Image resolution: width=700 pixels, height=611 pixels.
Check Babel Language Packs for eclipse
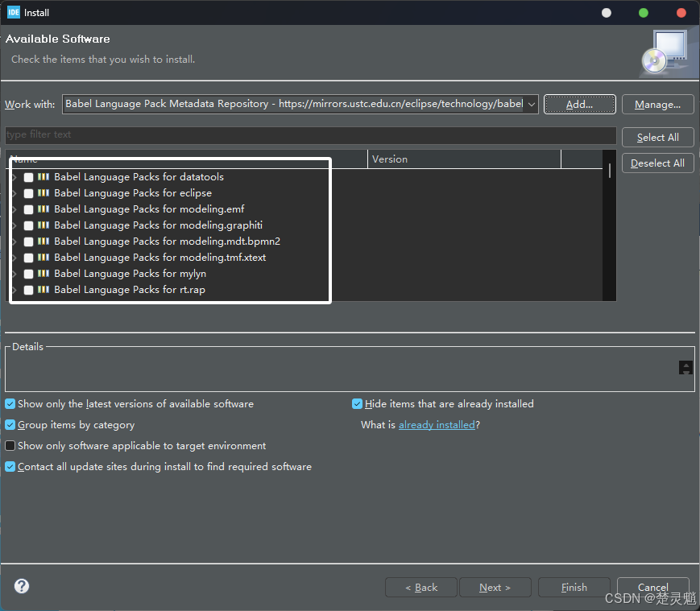click(28, 193)
